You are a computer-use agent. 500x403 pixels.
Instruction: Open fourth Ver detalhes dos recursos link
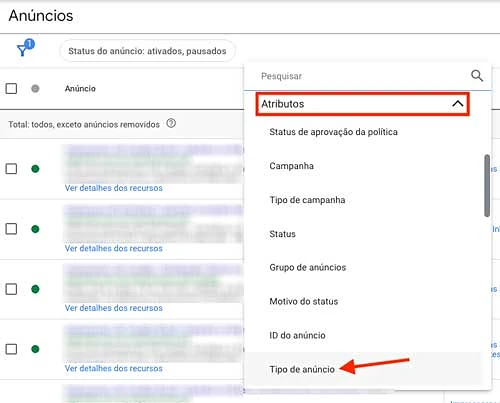point(114,368)
